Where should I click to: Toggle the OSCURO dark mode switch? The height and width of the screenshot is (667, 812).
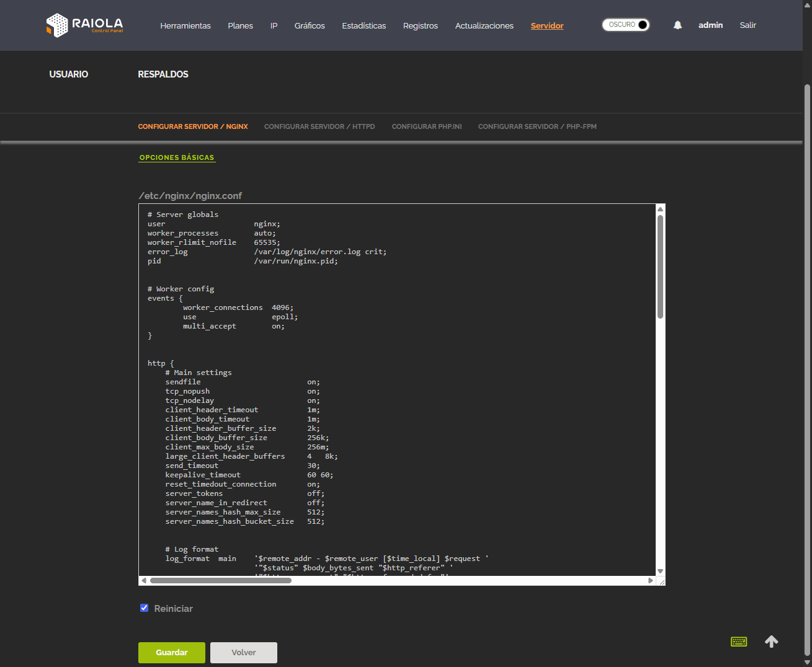(626, 25)
